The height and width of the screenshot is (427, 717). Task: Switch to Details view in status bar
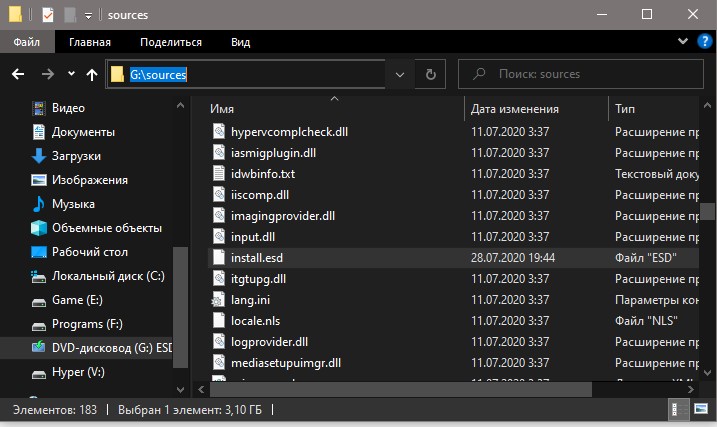tap(679, 409)
